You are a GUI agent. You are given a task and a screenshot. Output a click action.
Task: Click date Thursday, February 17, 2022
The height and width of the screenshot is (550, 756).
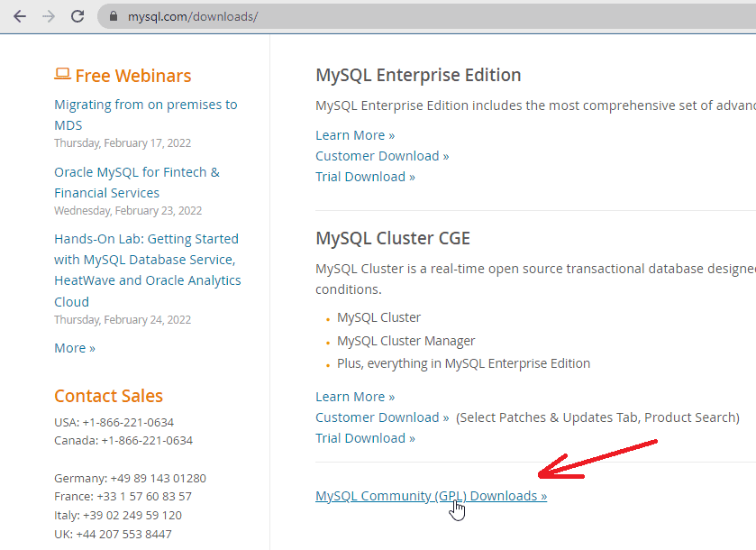(x=123, y=143)
